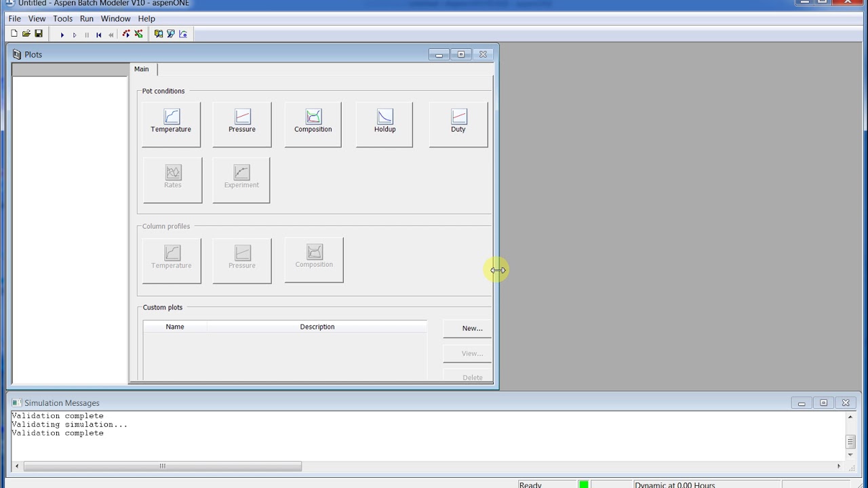868x488 pixels.
Task: Click the 'Ready' status bar text
Action: point(530,485)
